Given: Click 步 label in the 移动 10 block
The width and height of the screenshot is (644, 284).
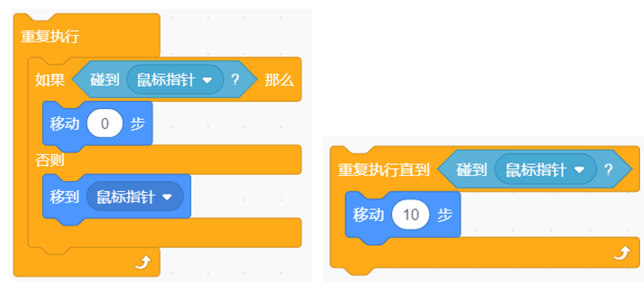Looking at the screenshot, I should point(445,214).
